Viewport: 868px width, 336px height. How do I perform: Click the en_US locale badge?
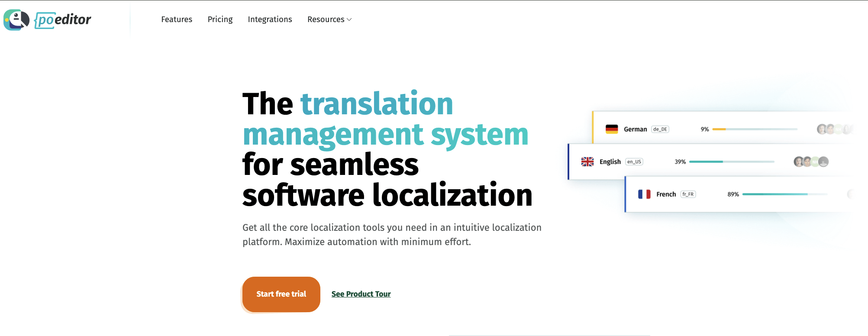[x=634, y=162]
